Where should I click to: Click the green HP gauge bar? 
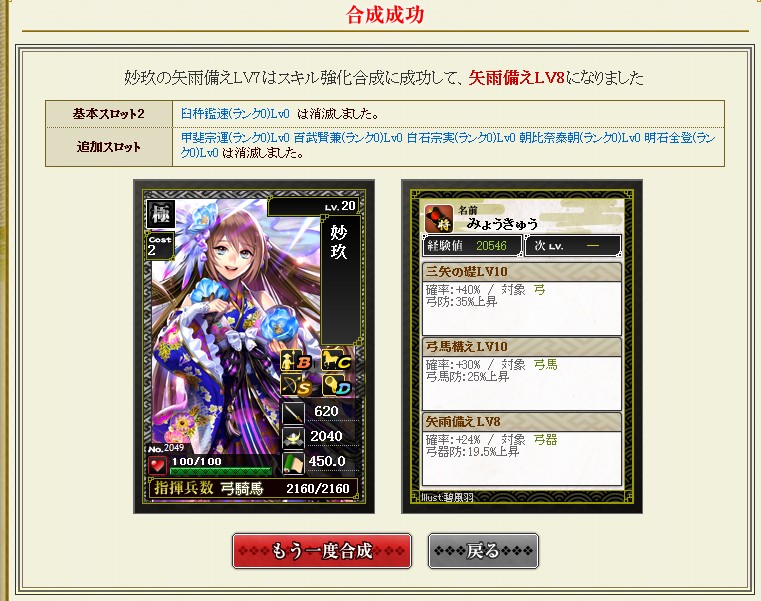221,471
